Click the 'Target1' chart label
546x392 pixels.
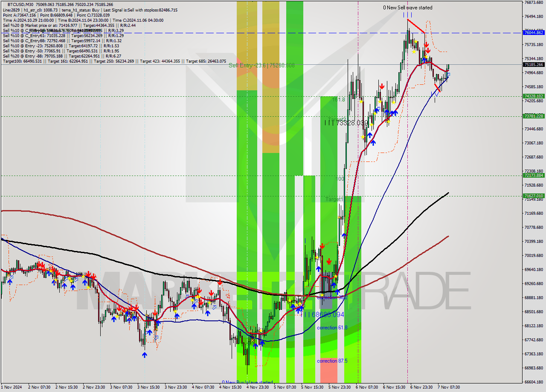334,199
